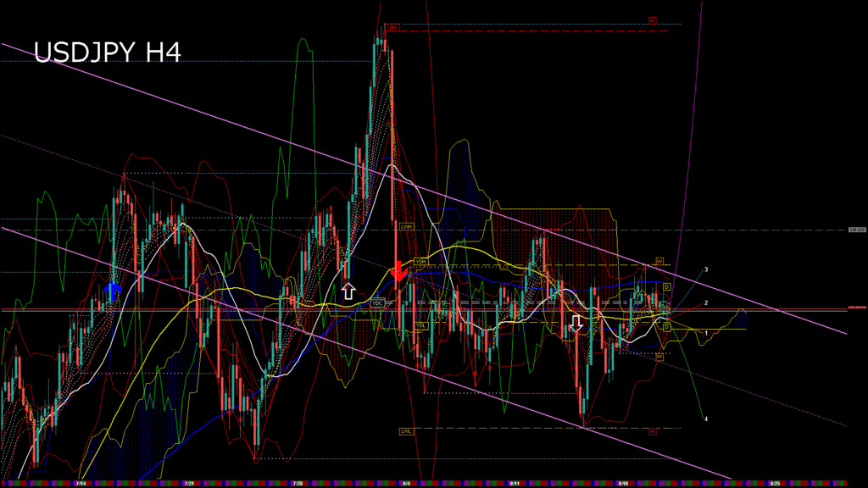Select the red LMH level label
Screen dimensions: 868x488
click(392, 27)
